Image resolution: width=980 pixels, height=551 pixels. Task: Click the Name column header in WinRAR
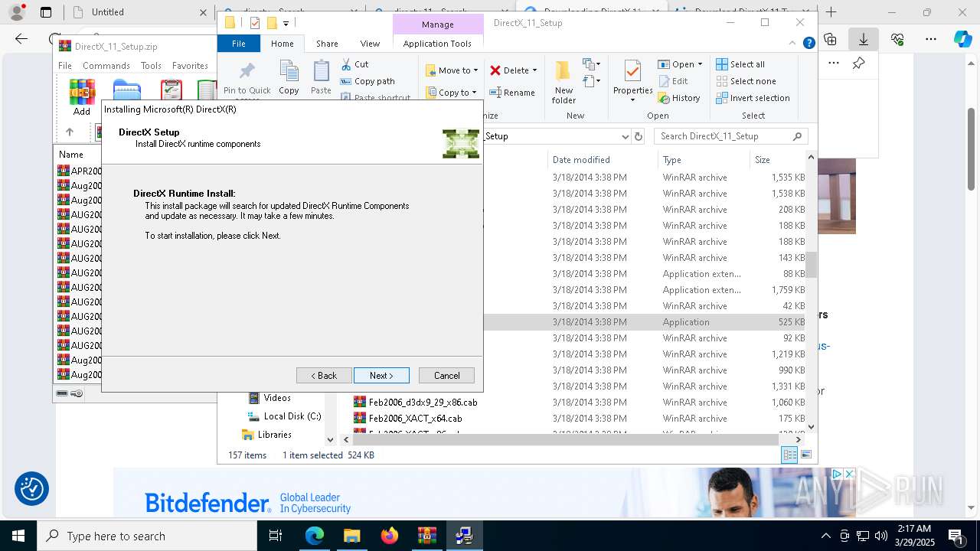click(x=71, y=155)
